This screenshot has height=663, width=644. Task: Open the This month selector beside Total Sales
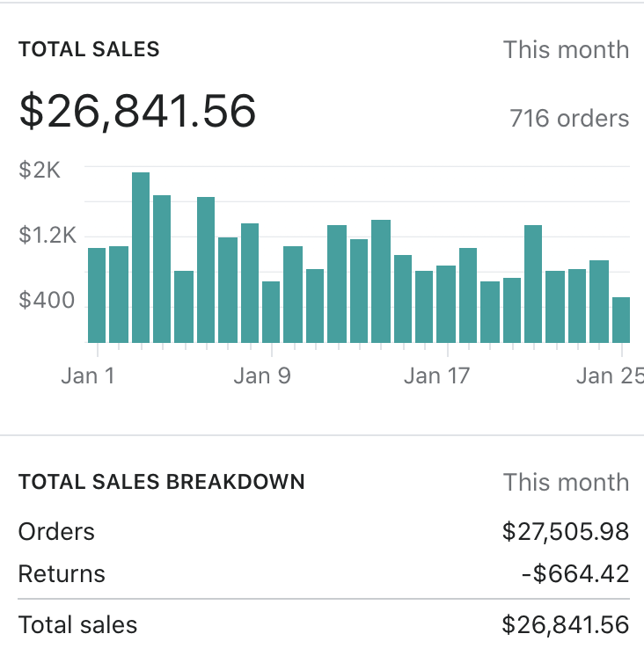coord(566,50)
